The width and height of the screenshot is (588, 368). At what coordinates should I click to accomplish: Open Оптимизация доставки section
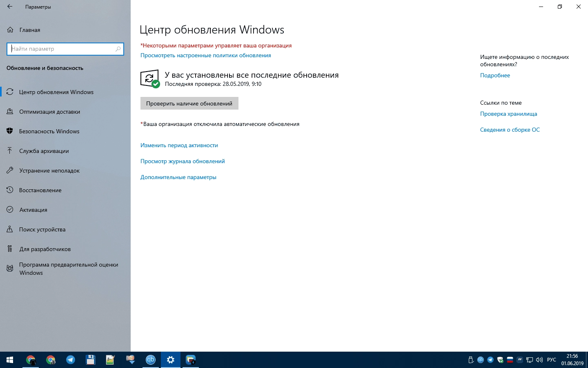pos(65,112)
